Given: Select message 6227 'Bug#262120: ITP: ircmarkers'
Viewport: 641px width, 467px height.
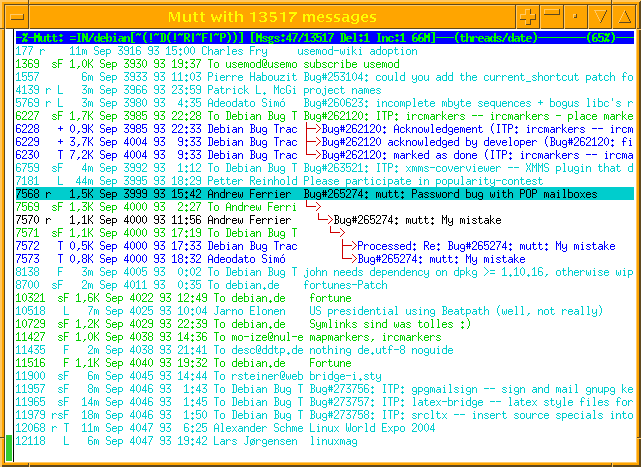Looking at the screenshot, I should (325, 116).
